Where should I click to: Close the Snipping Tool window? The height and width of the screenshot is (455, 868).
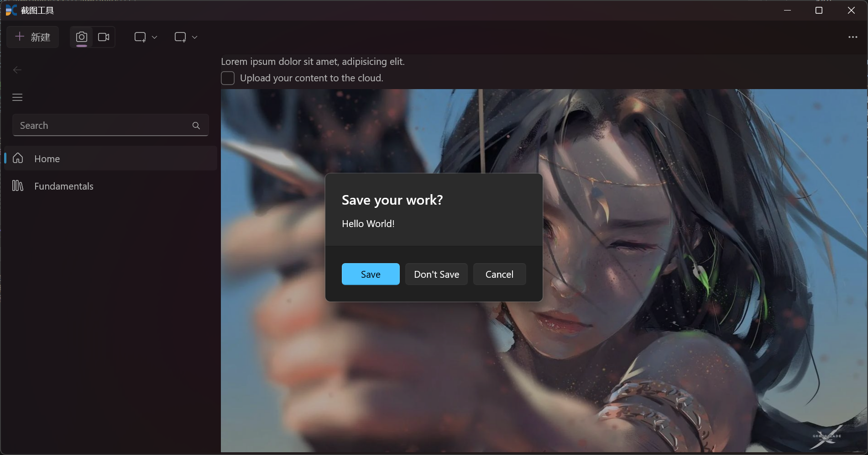[x=851, y=10]
